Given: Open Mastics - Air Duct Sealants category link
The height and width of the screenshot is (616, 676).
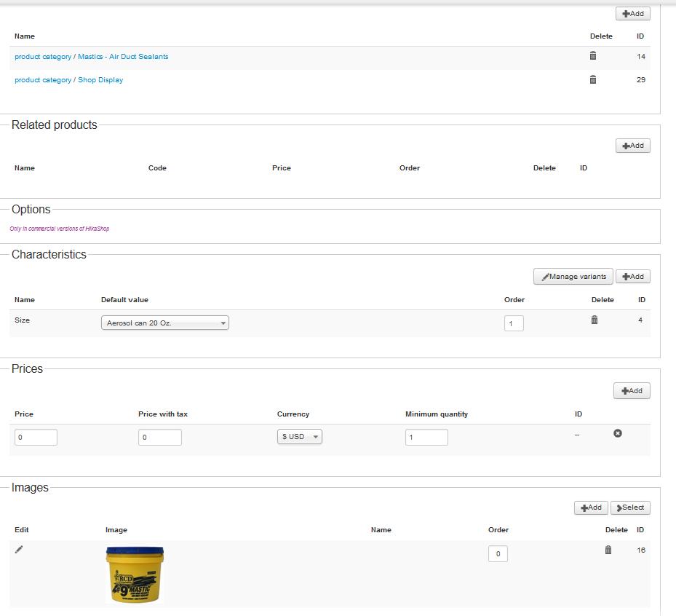Looking at the screenshot, I should point(123,57).
